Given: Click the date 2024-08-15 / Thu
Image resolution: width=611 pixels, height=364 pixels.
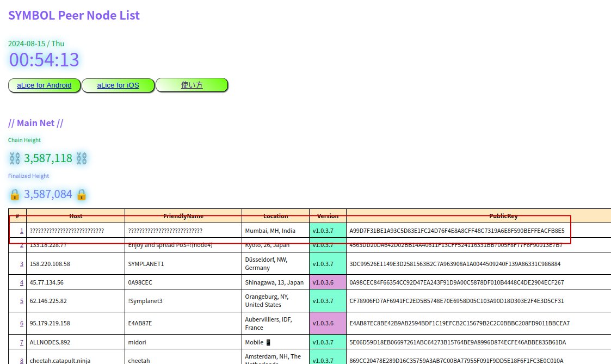Looking at the screenshot, I should [x=36, y=44].
